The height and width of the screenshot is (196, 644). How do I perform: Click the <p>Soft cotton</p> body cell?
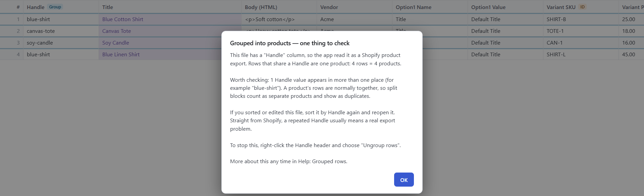pyautogui.click(x=279, y=19)
